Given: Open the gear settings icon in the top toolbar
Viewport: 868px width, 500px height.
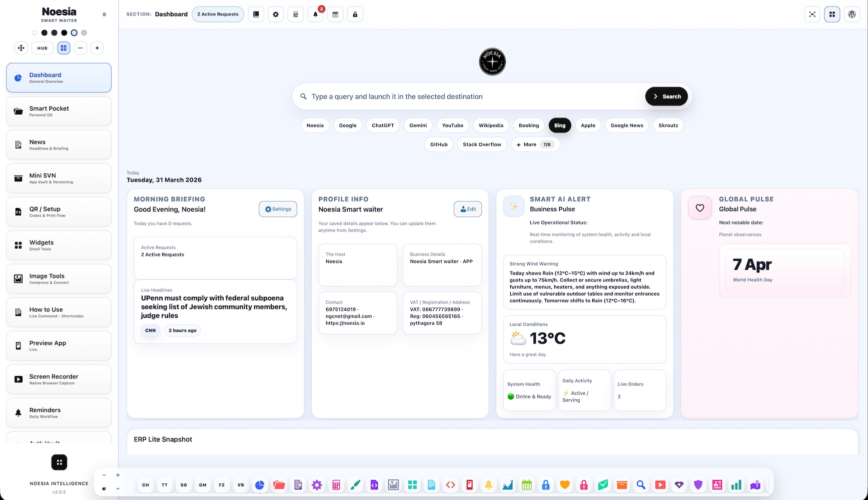Looking at the screenshot, I should coord(276,14).
